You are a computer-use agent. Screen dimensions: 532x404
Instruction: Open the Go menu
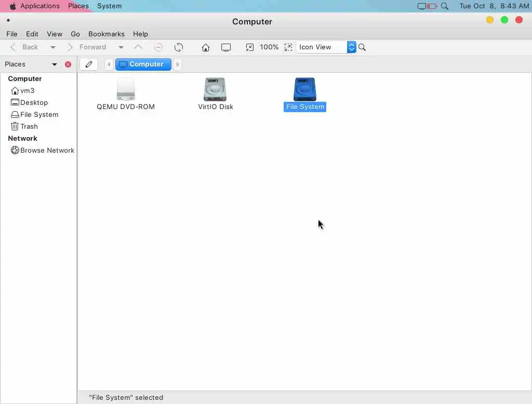75,34
